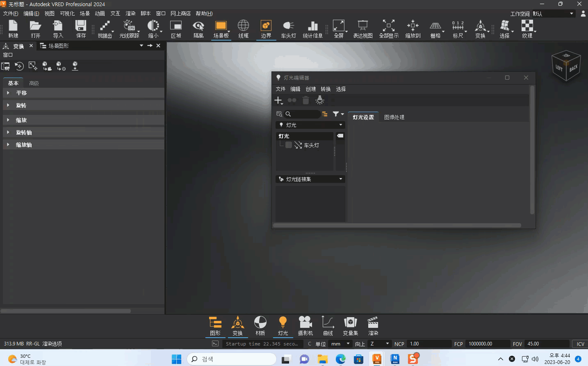The width and height of the screenshot is (588, 366).
Task: Click the FOV value field
Action: coord(547,344)
